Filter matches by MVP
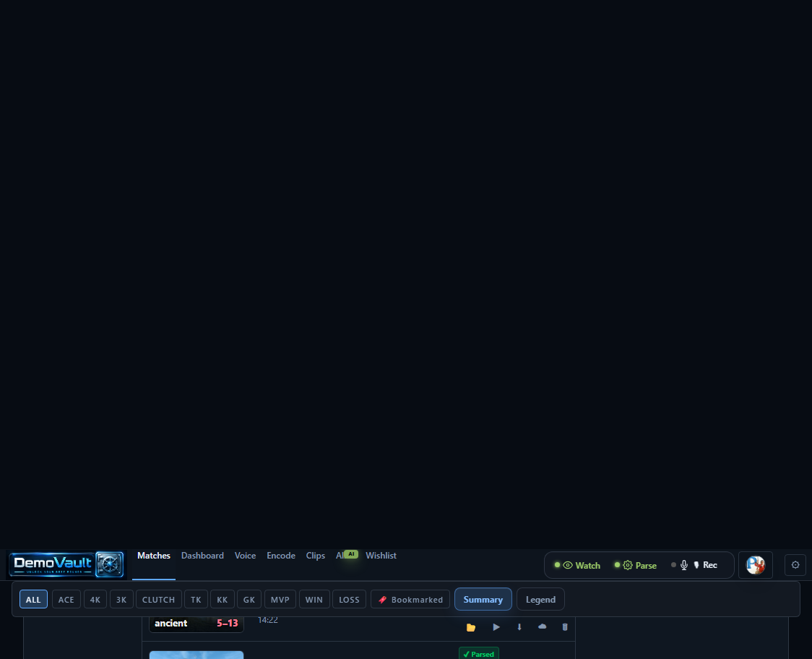 tap(280, 600)
